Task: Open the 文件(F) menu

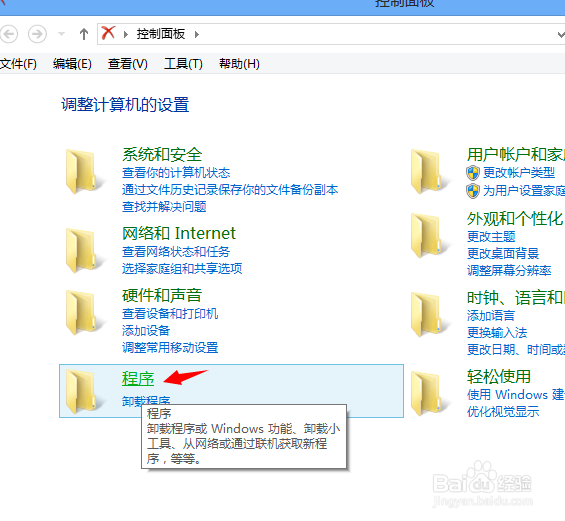Action: point(18,64)
